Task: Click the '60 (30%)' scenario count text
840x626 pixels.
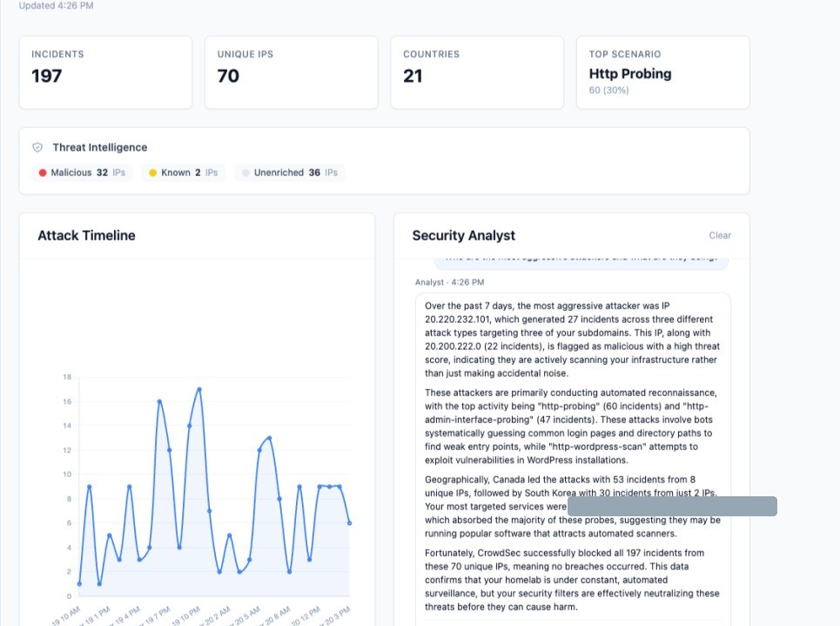Action: tap(608, 90)
